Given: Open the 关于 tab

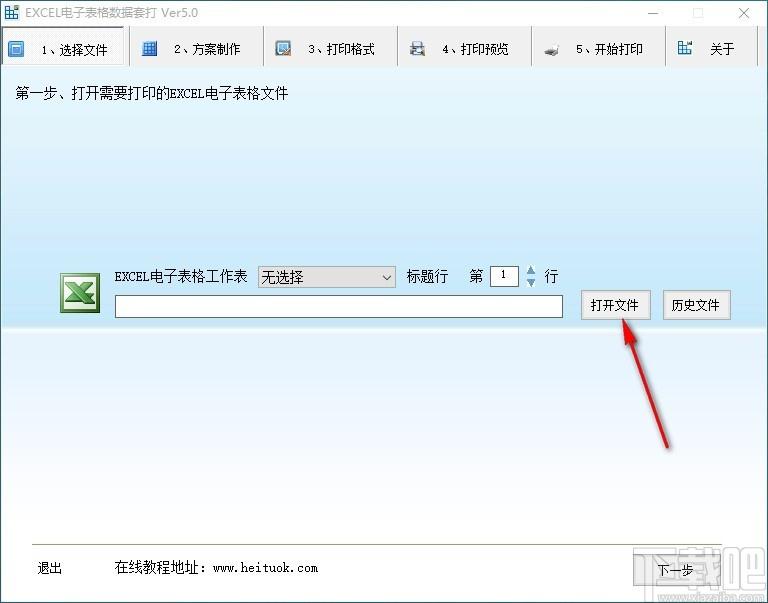Looking at the screenshot, I should [x=712, y=47].
